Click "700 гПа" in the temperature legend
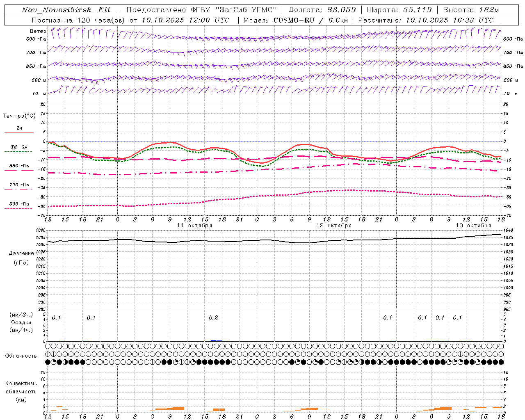This screenshot has width=525, height=420. pyautogui.click(x=19, y=185)
